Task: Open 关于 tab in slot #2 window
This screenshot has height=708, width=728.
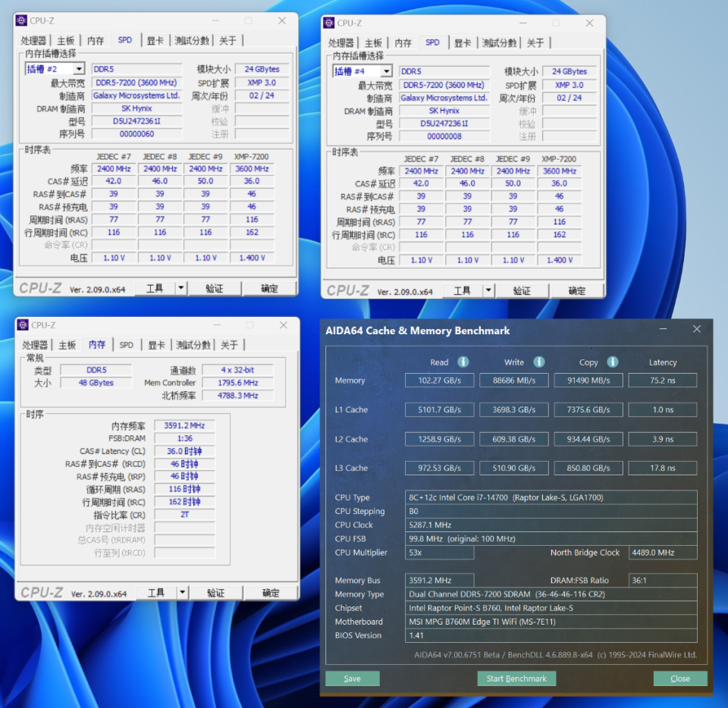Action: click(228, 41)
